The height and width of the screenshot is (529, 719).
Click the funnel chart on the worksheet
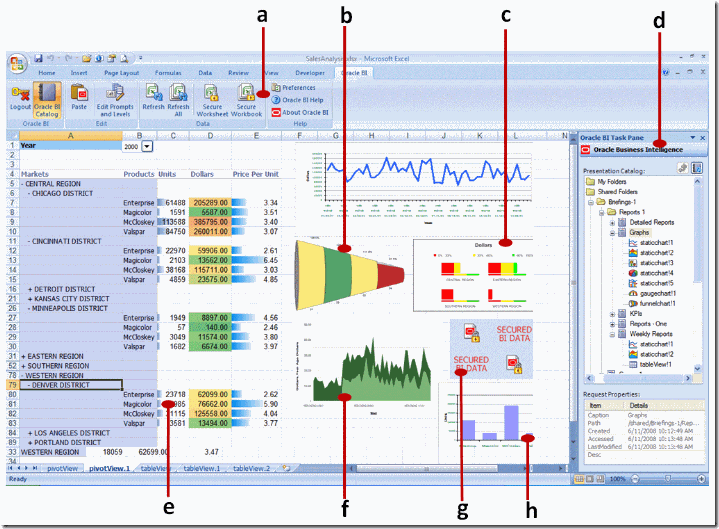pos(350,275)
